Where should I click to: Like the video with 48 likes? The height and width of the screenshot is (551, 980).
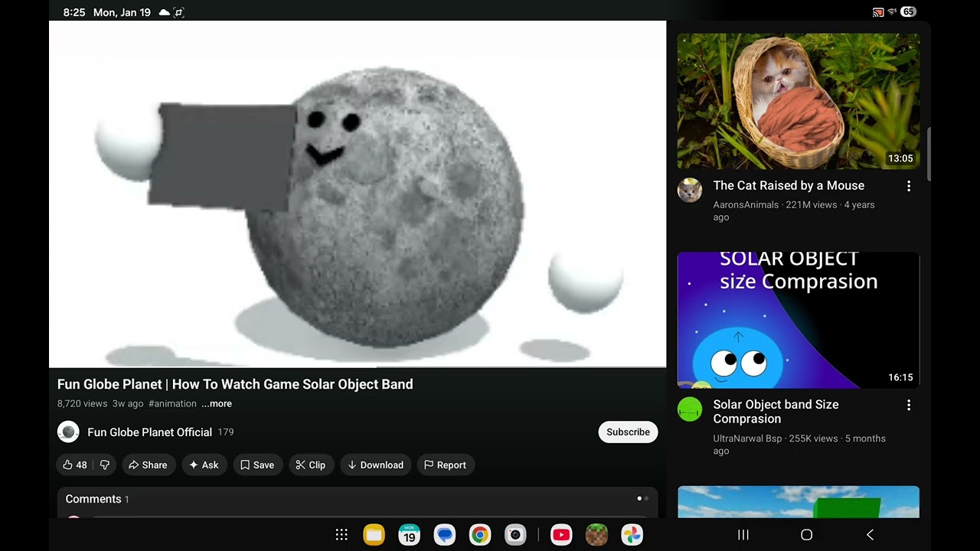(x=75, y=465)
